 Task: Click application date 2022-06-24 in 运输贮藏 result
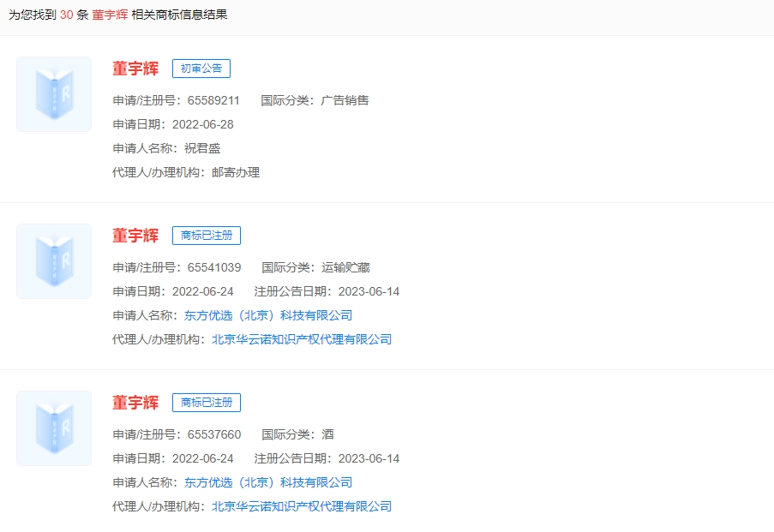click(x=203, y=291)
